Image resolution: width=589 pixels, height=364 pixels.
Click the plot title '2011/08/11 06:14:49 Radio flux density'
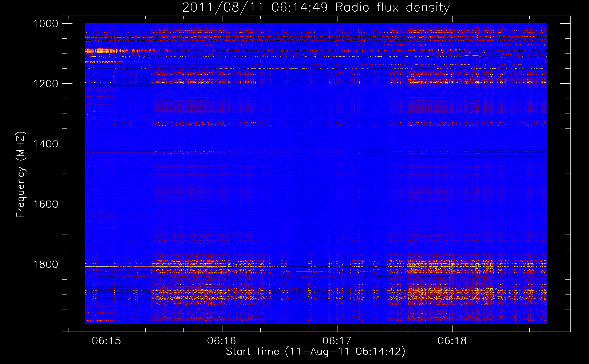(x=316, y=7)
